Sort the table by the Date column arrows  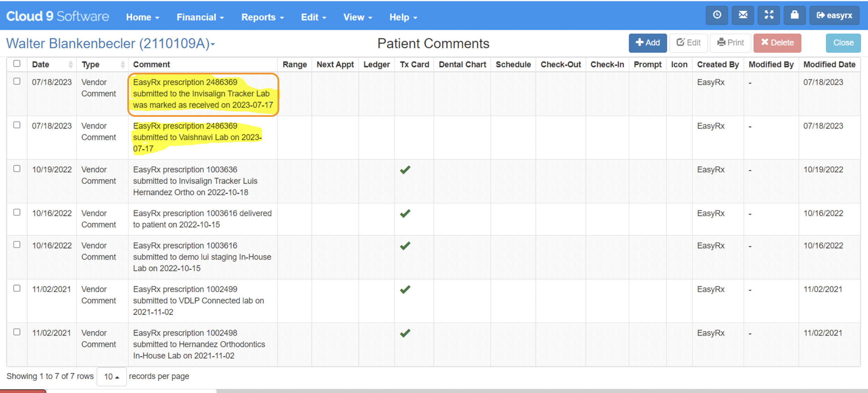pos(71,64)
